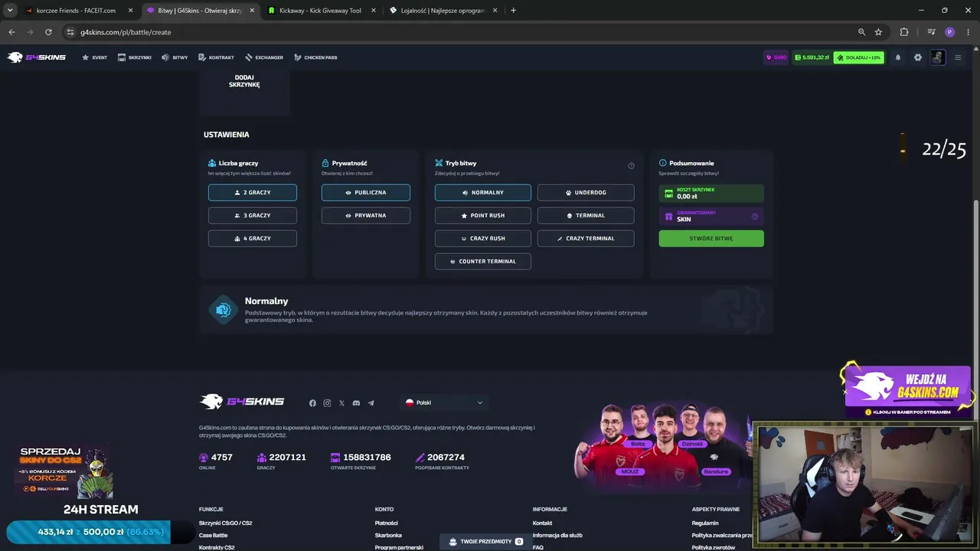Set battle privacy to PUBLICZNA

tap(366, 193)
